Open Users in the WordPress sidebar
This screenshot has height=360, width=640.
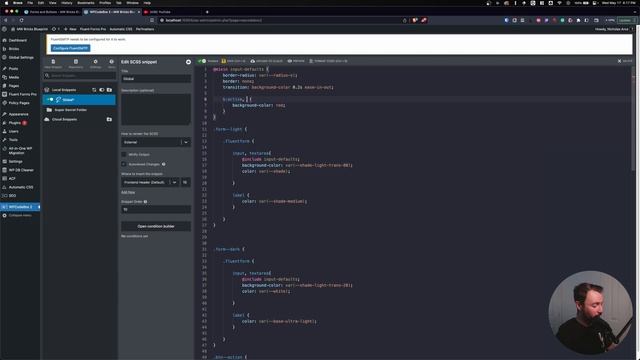13,131
